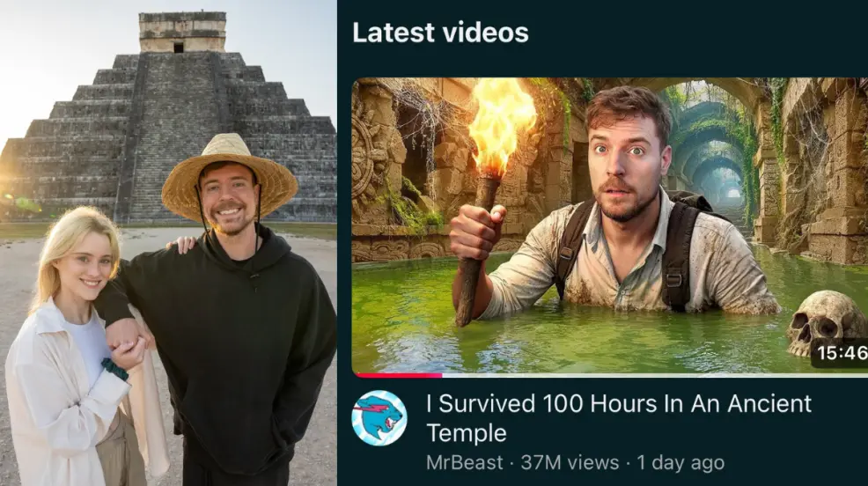Open the "I Survived 100 Hours" video title

tap(618, 418)
